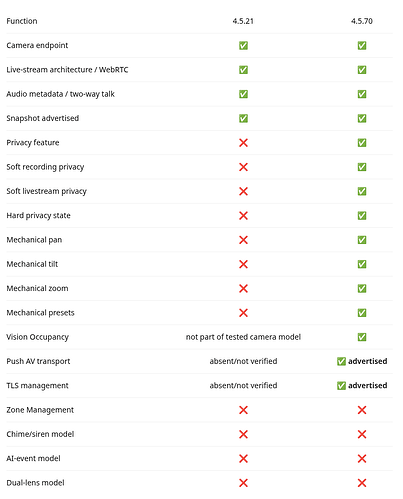The height and width of the screenshot is (499, 403).
Task: Click the 4.5.21 checkmark for Camera endpoint
Action: click(x=243, y=45)
